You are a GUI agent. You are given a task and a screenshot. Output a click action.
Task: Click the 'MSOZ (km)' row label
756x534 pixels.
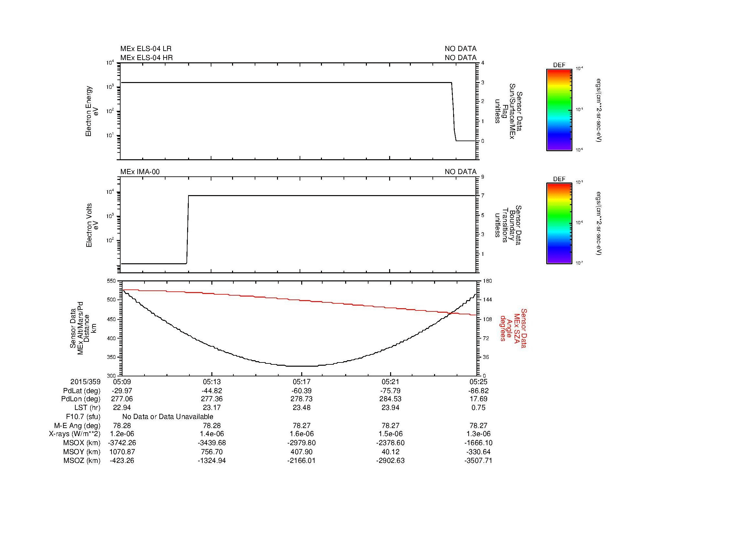(82, 461)
